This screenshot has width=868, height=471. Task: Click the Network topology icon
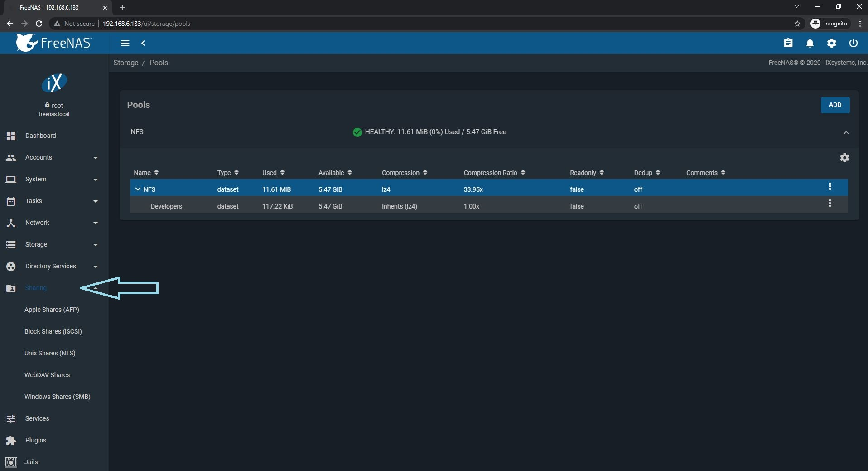tap(11, 223)
